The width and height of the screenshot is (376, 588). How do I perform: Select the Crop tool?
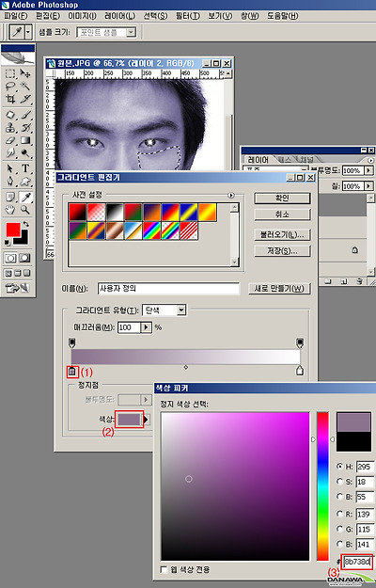tap(10, 99)
